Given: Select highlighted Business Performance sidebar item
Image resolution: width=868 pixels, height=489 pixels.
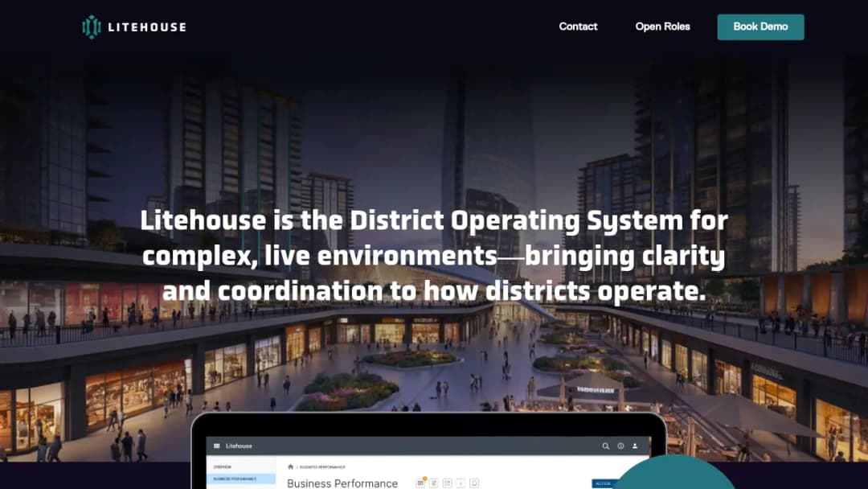Looking at the screenshot, I should (x=241, y=479).
